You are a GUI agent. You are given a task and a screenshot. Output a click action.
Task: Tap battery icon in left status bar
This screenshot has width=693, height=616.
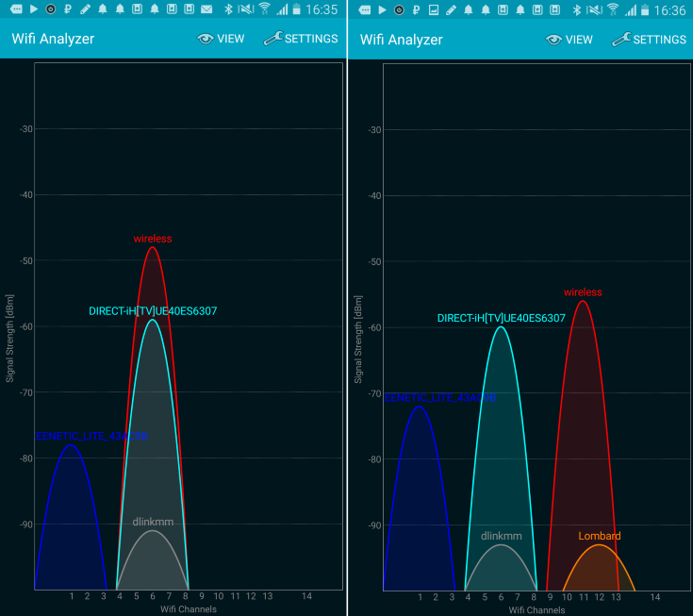(297, 9)
